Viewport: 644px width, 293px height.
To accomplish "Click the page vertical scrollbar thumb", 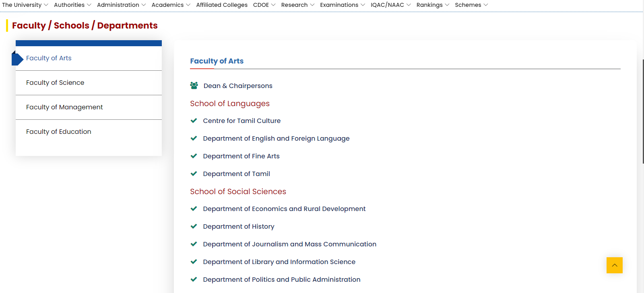I will [643, 111].
